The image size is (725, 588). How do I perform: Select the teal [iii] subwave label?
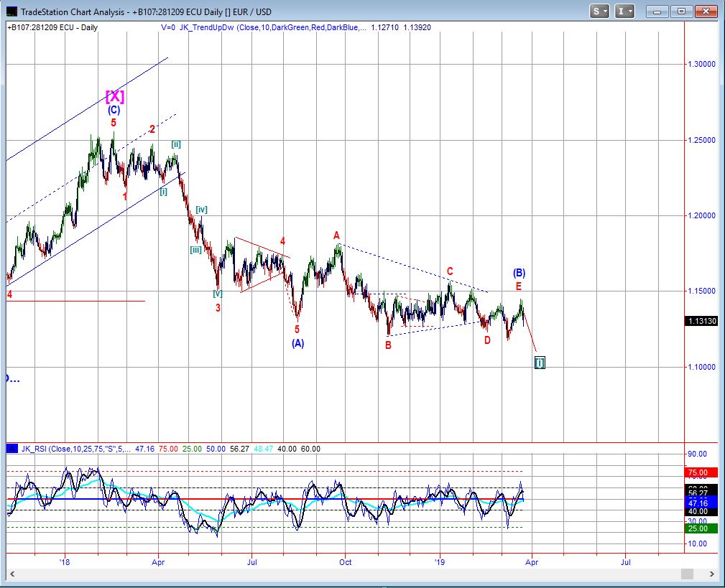(196, 250)
